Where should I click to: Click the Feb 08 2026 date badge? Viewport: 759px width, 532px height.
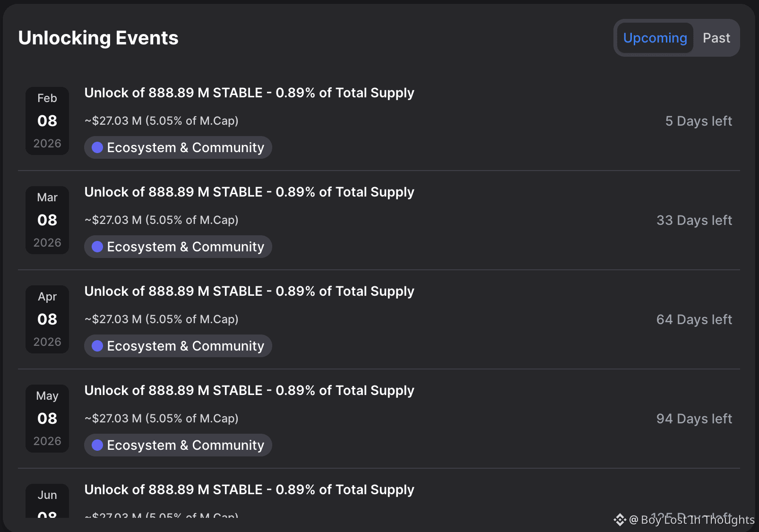pos(47,121)
